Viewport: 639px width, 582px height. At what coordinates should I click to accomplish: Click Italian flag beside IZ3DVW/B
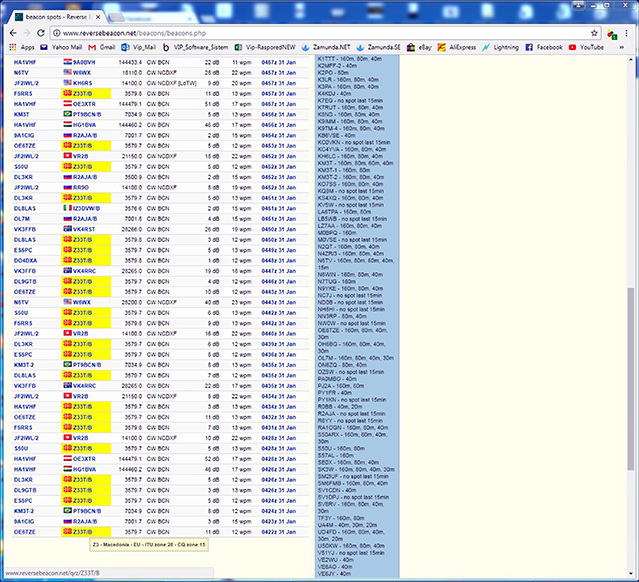pyautogui.click(x=67, y=208)
